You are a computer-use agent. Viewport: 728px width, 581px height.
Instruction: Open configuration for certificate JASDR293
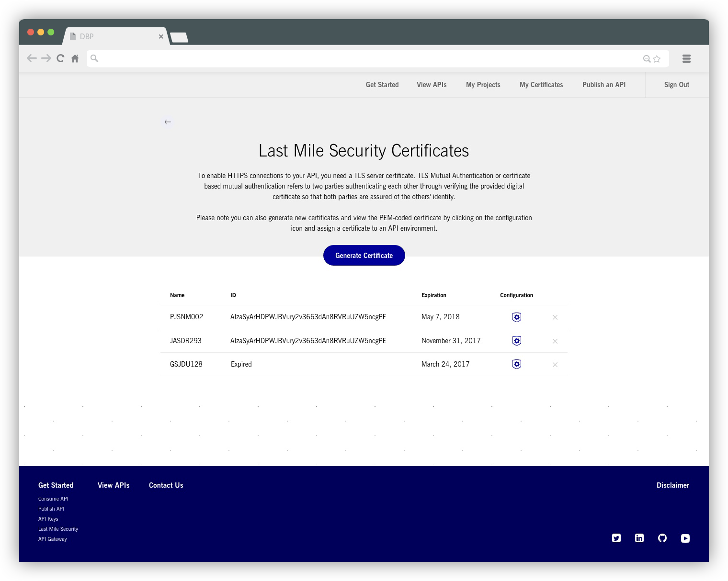(516, 341)
